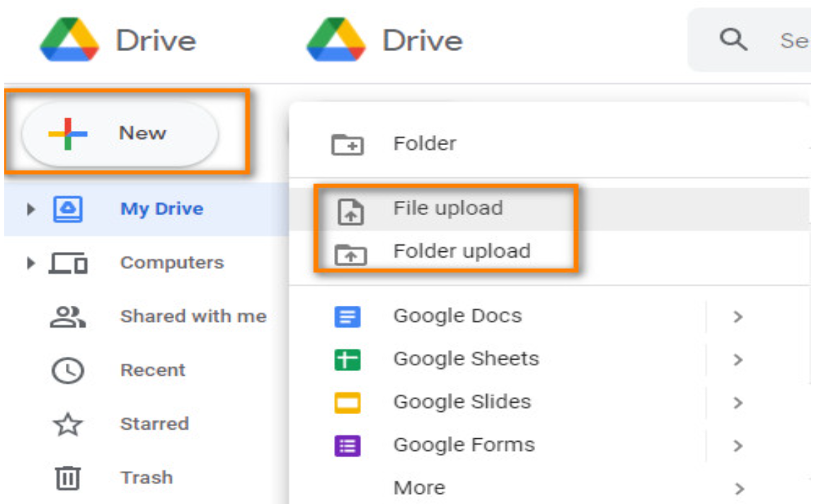Click the colorful plus icon
Image resolution: width=814 pixels, height=504 pixels.
[67, 134]
